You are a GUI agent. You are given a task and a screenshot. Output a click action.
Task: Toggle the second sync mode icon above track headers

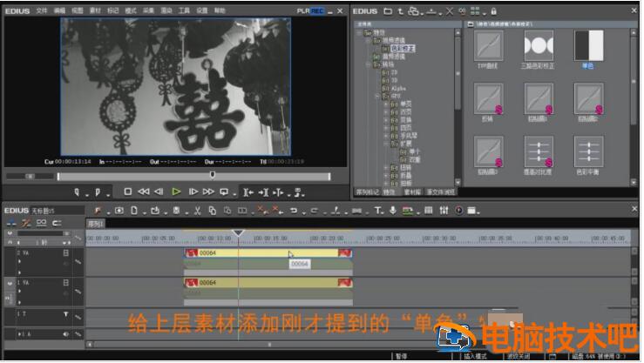coord(27,223)
